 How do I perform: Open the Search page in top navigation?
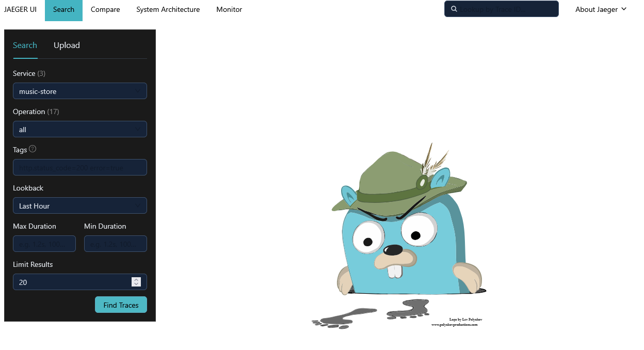point(63,9)
